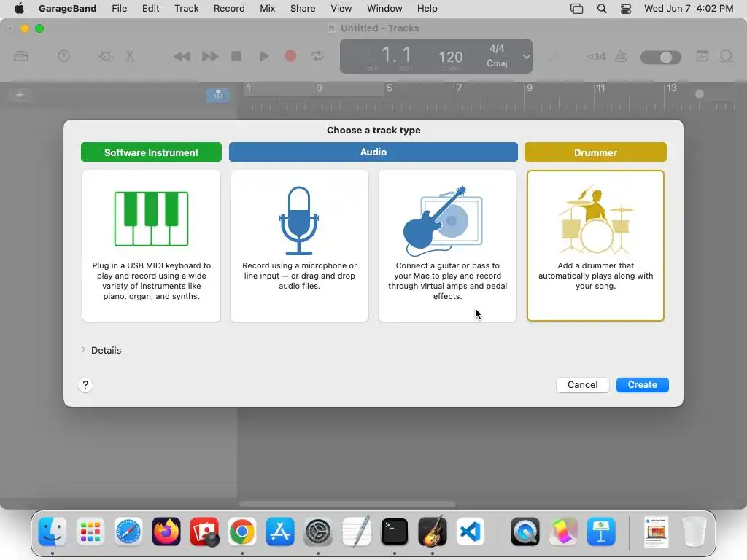The image size is (747, 560).
Task: Open the Edit menu
Action: [x=150, y=9]
